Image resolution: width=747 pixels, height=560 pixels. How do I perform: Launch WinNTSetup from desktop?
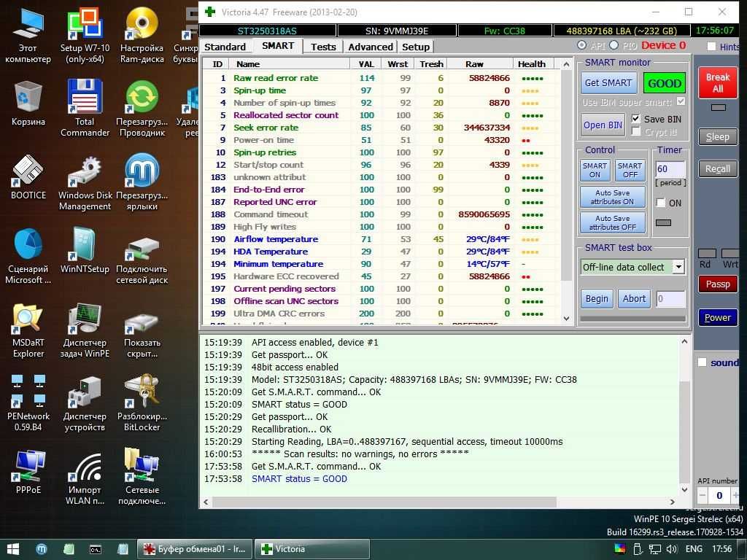[x=85, y=251]
